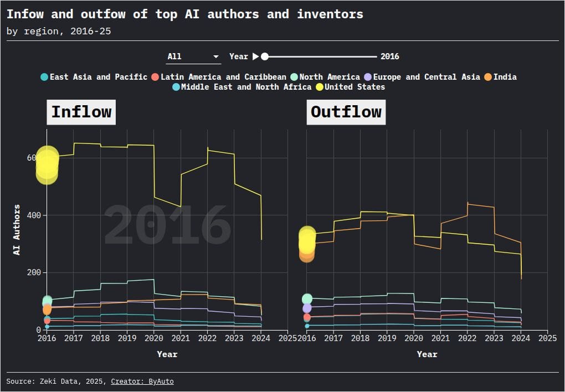Click the 2022 tick label on Outflow axis
The height and width of the screenshot is (392, 565).
pos(468,338)
